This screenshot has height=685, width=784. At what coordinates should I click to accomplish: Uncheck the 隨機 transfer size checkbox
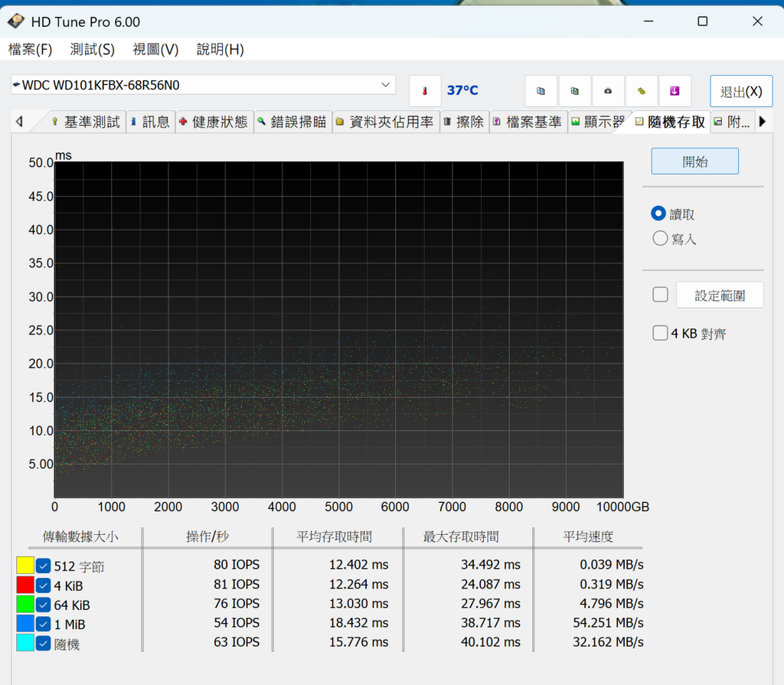tap(43, 643)
